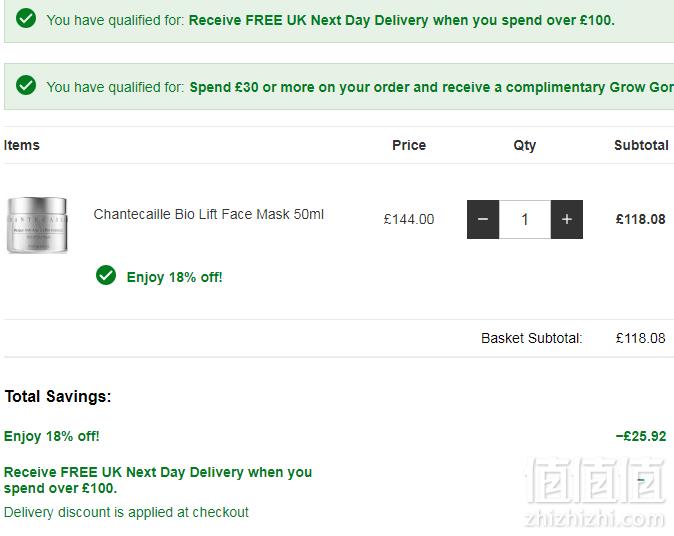Click green checkmark beside Next Day Delivery message
Image resolution: width=674 pixels, height=536 pixels.
click(26, 18)
